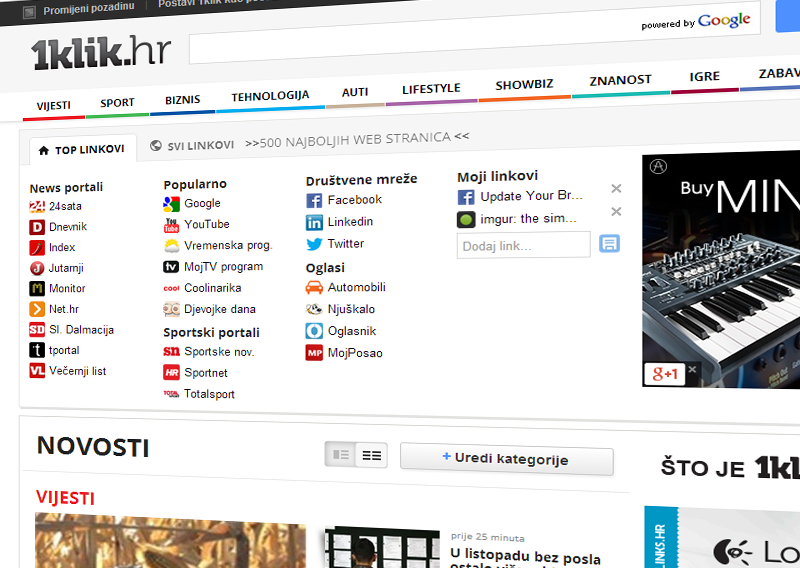
Task: Open the Sl. Dalmacija SD icon
Action: click(x=37, y=330)
